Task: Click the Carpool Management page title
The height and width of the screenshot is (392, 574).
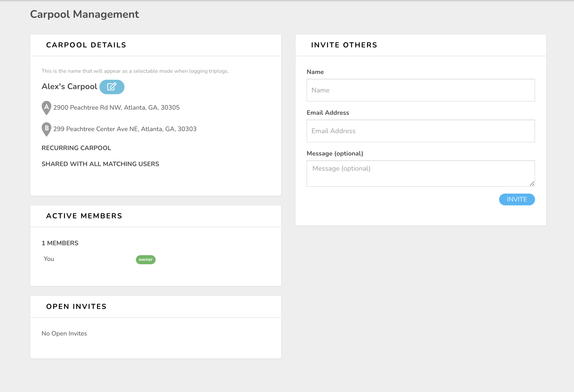Action: pyautogui.click(x=84, y=14)
